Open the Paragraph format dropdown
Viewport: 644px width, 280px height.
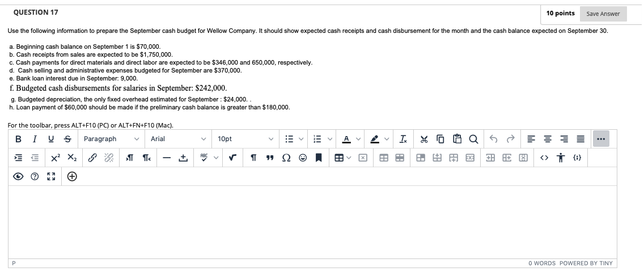(112, 139)
